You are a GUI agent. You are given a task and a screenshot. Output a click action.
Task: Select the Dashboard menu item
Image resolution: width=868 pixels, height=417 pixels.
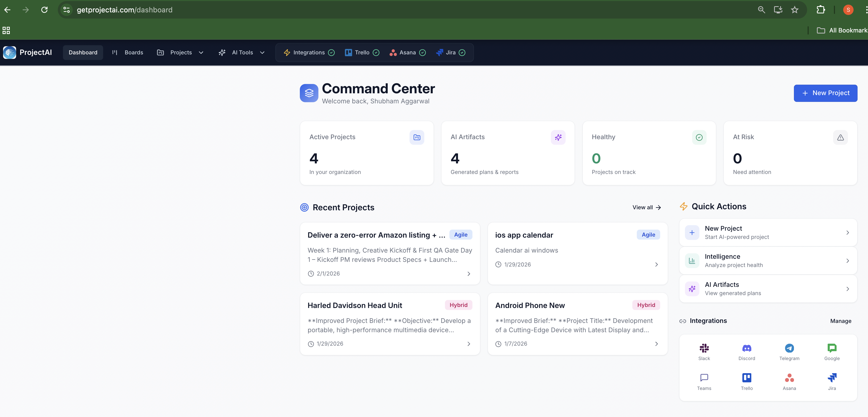point(83,53)
